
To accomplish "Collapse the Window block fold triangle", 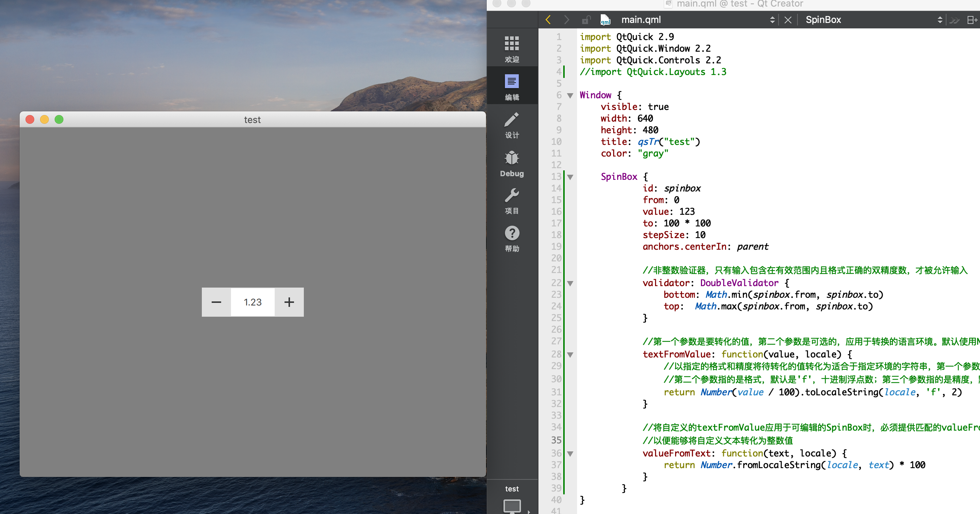I will pos(569,95).
